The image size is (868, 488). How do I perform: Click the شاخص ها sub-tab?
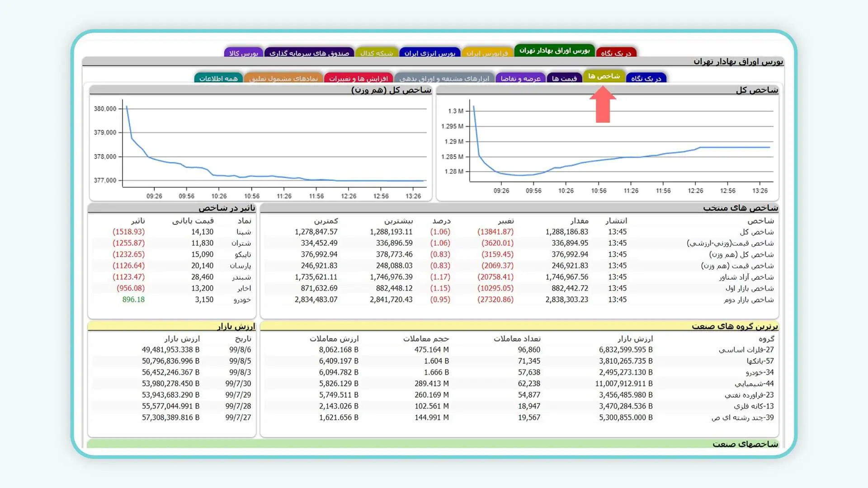[x=604, y=76]
